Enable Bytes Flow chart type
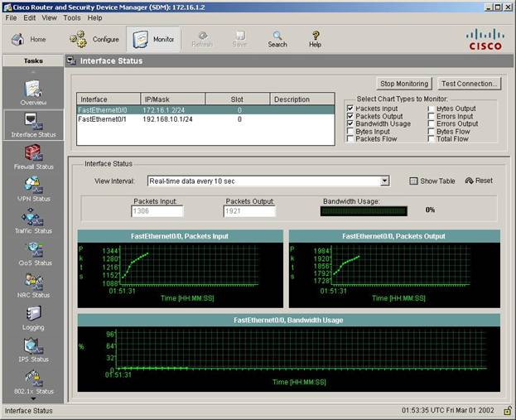The height and width of the screenshot is (420, 516). (431, 132)
